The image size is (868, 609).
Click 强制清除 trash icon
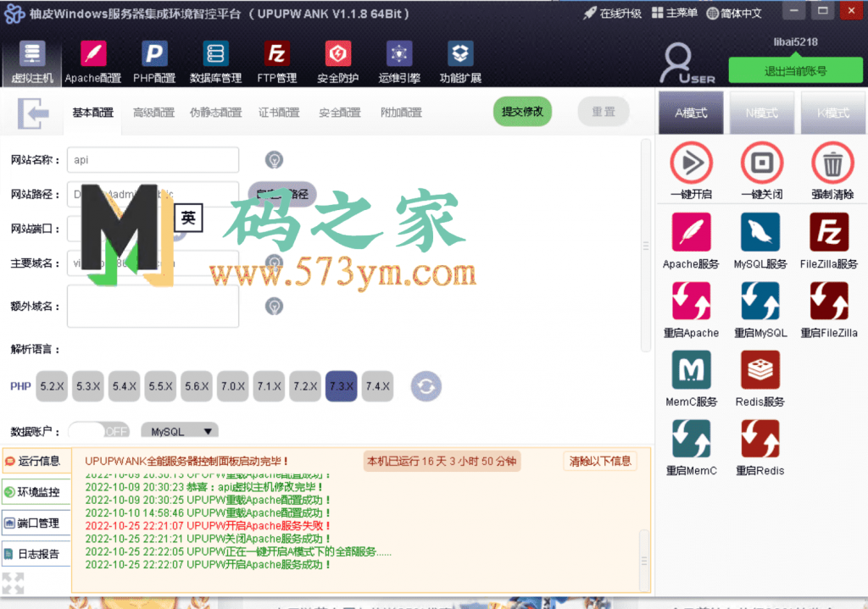click(832, 163)
